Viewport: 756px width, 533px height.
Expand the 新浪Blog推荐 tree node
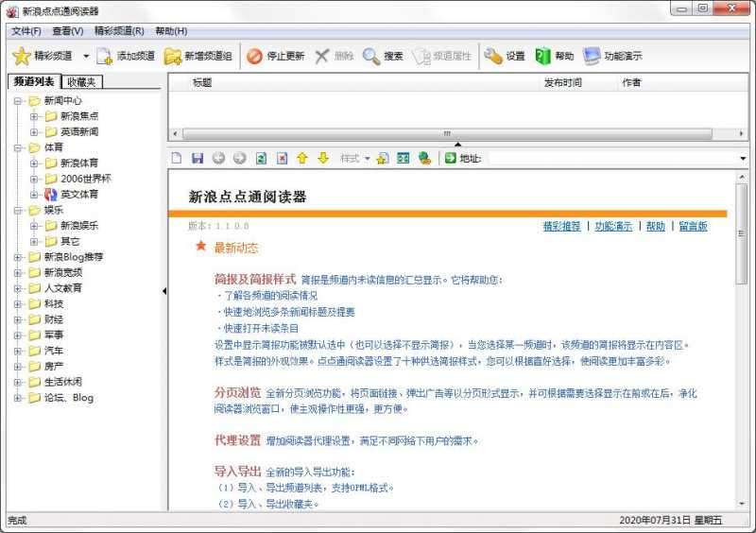click(x=18, y=257)
